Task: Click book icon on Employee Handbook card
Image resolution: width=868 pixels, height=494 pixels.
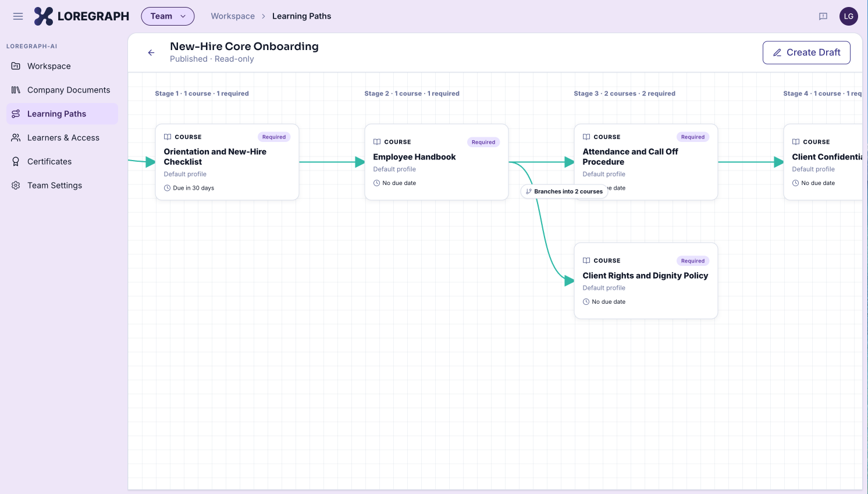Action: (377, 142)
